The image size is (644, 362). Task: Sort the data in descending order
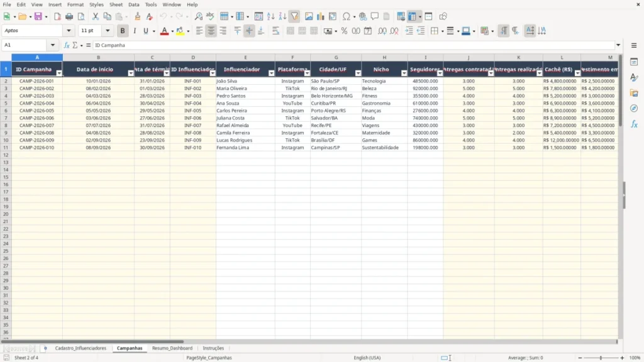point(282,16)
